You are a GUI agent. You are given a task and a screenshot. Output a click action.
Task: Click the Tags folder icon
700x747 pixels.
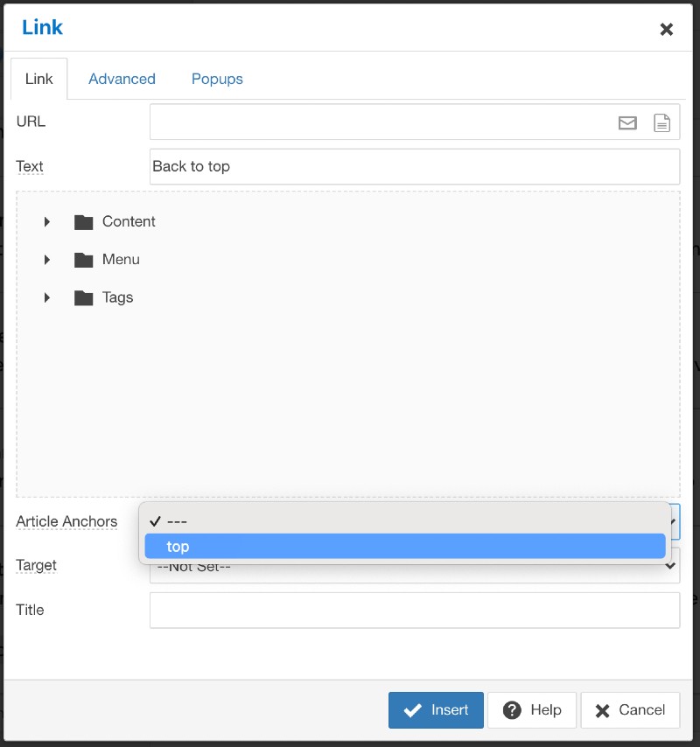click(x=83, y=298)
